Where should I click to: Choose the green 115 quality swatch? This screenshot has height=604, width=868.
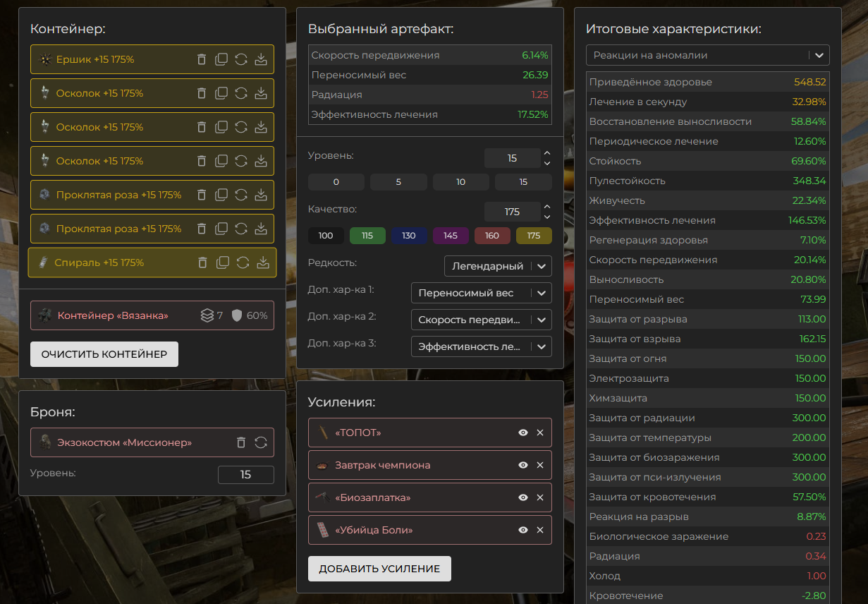click(367, 236)
